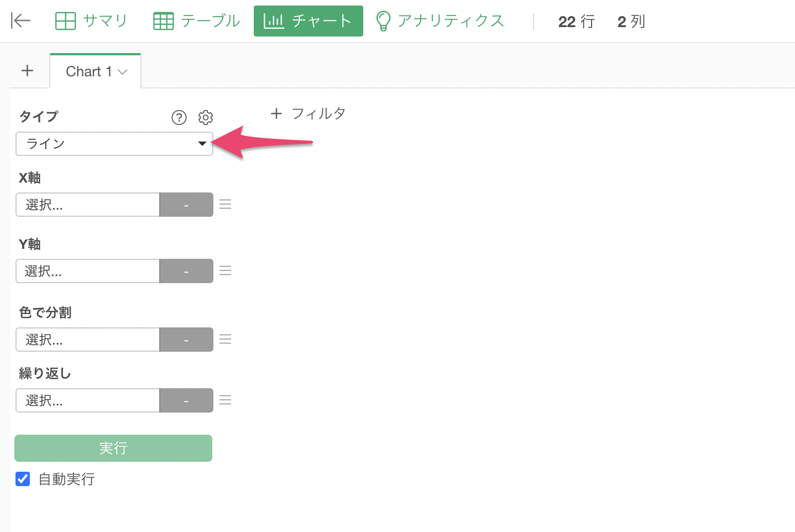Switch to the テーブル view
Viewport: 795px width, 532px height.
click(x=196, y=21)
